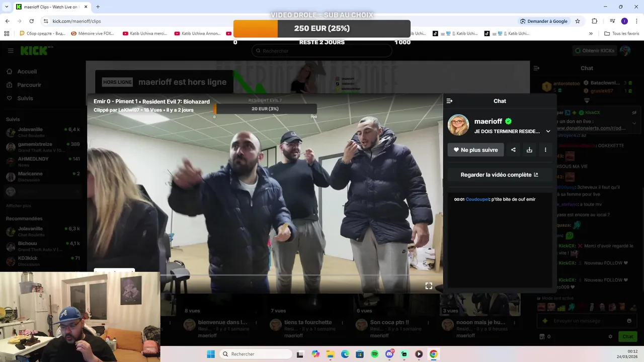This screenshot has width=644, height=362.
Task: Open Tous les favoris bookmarks folder
Action: click(x=622, y=34)
